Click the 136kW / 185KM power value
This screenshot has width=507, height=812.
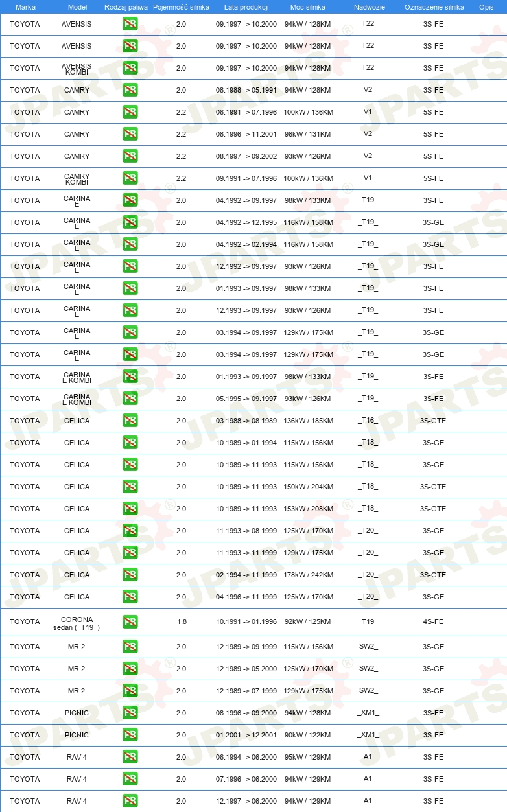[308, 421]
